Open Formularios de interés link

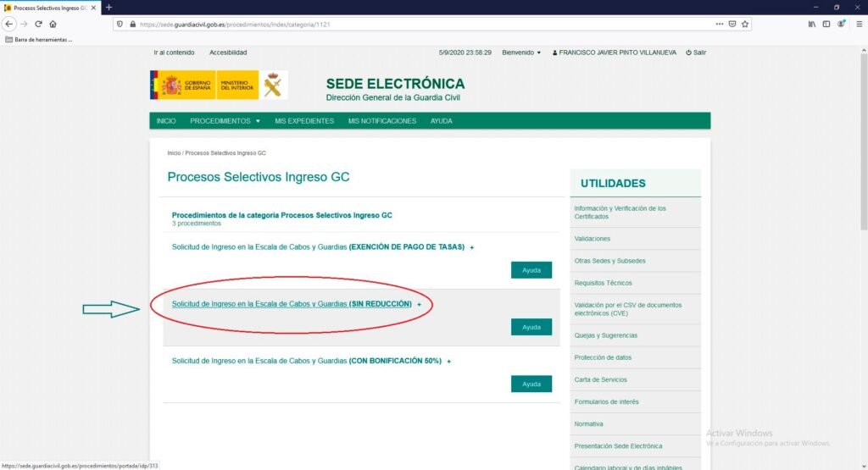[606, 402]
